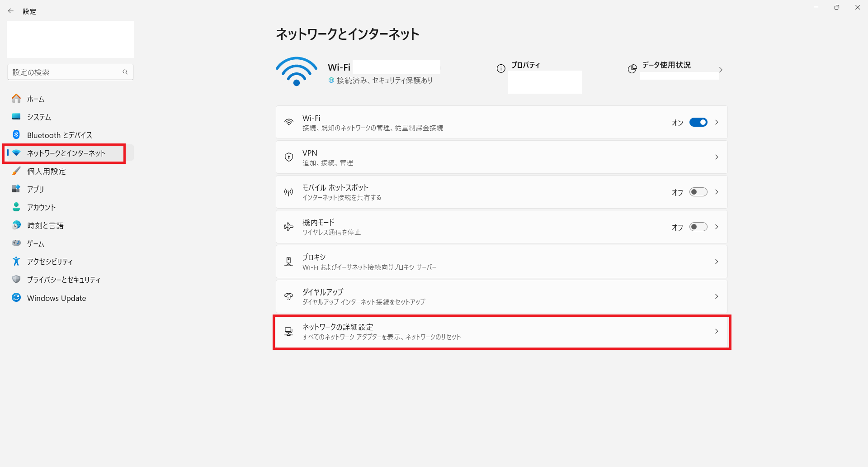Click 接続済み、セキュリティ保護あり status text
This screenshot has width=868, height=467.
tap(385, 80)
